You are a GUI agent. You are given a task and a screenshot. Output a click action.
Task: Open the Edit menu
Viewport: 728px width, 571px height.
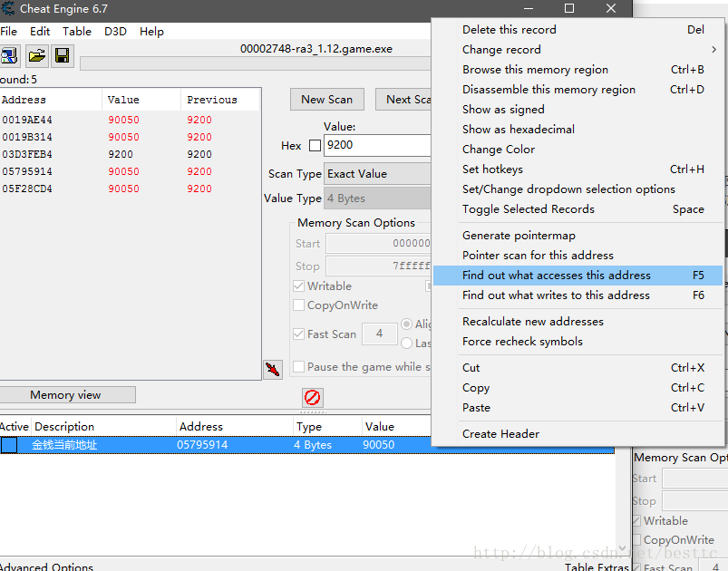(x=40, y=31)
